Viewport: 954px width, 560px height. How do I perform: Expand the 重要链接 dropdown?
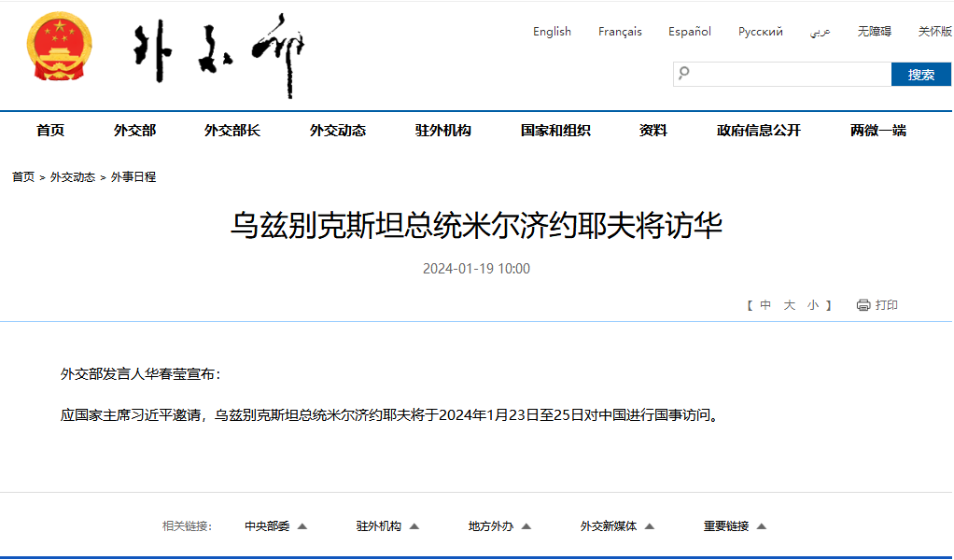(735, 526)
